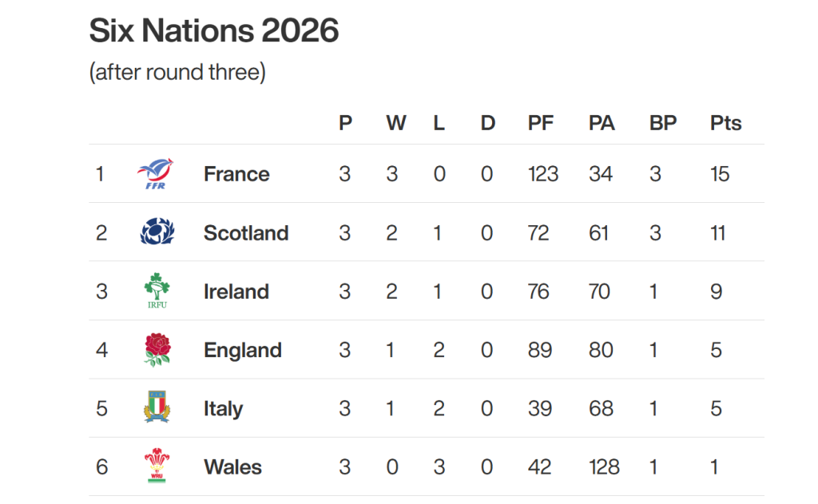The image size is (818, 504).
Task: Open the Wales team name
Action: 232,466
